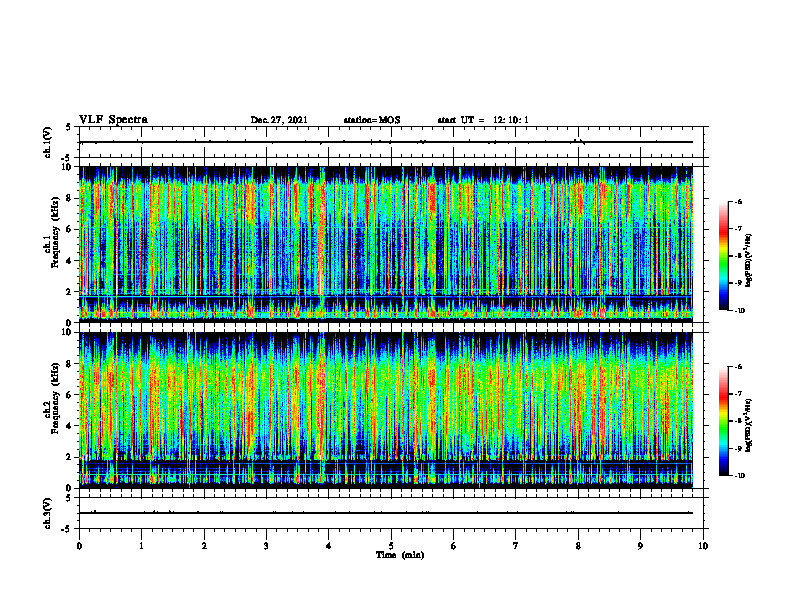Click the "4" kHz tick of ch.1 spectrogram
The width and height of the screenshot is (792, 612).
click(70, 261)
